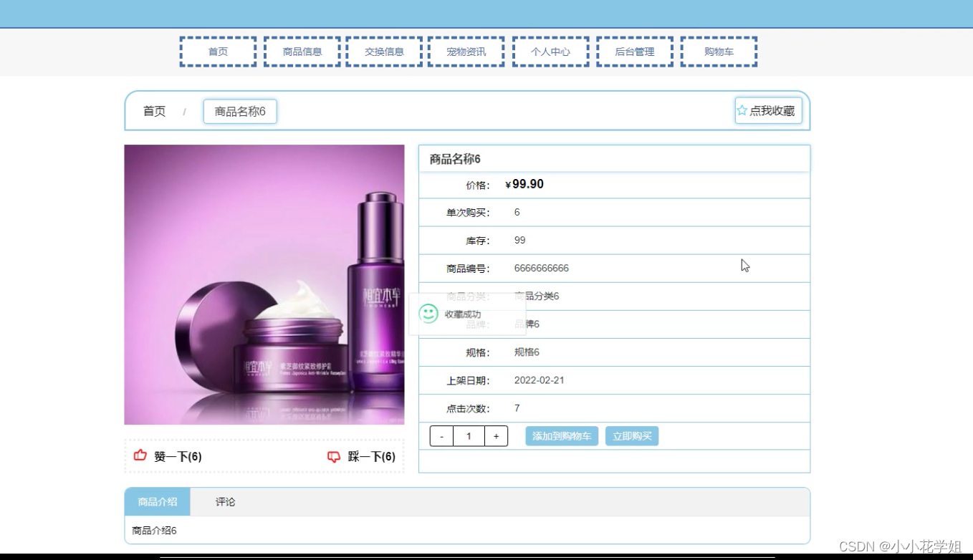Switch to the 商品介绍 tab
This screenshot has width=973, height=560.
[157, 502]
